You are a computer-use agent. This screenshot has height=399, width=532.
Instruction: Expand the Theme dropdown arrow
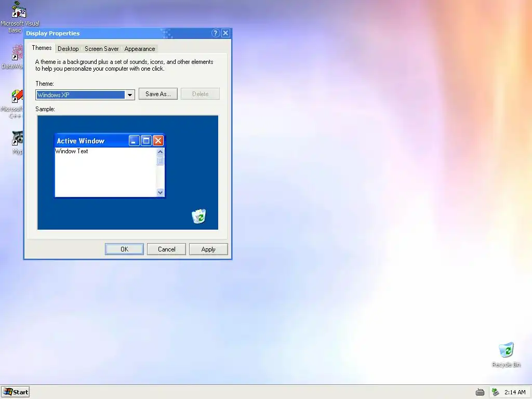(x=129, y=95)
